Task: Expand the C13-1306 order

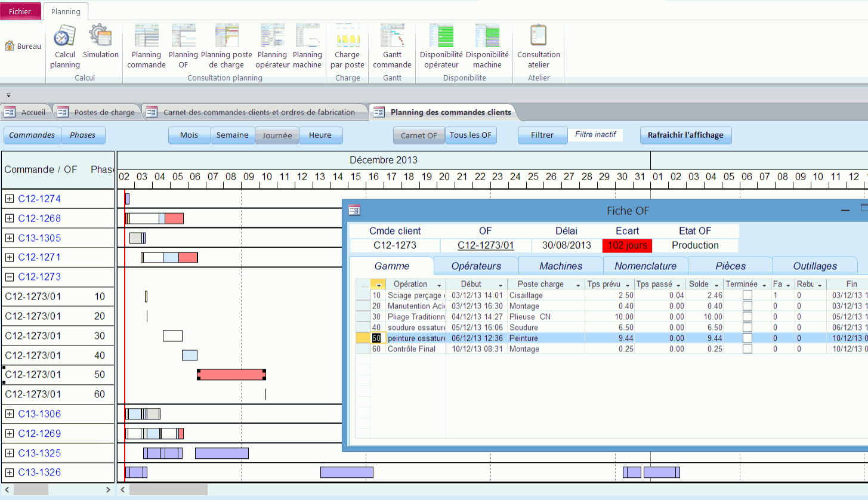Action: (x=11, y=413)
